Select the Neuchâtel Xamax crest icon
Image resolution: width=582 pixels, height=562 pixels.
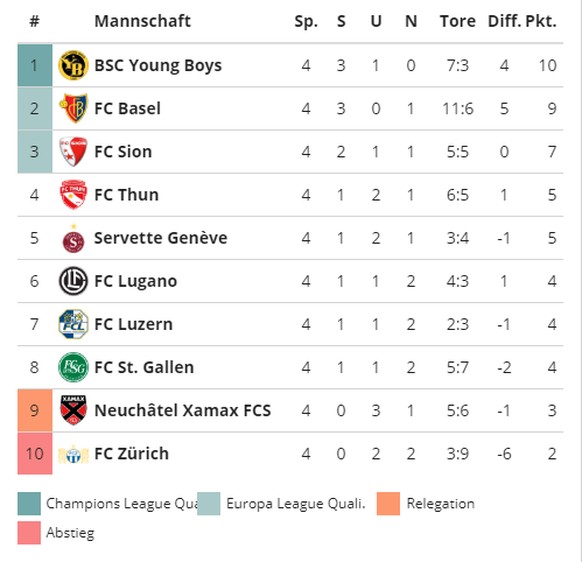(x=73, y=410)
